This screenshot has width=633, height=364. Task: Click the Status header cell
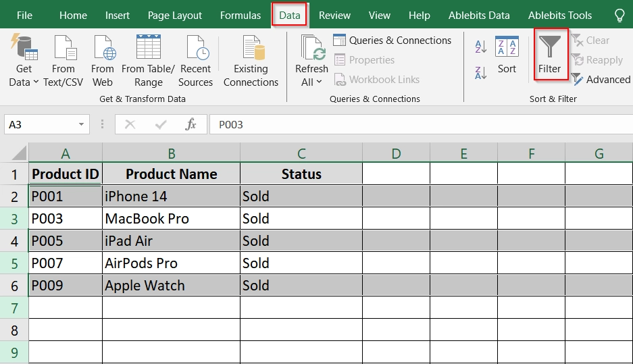coord(301,174)
